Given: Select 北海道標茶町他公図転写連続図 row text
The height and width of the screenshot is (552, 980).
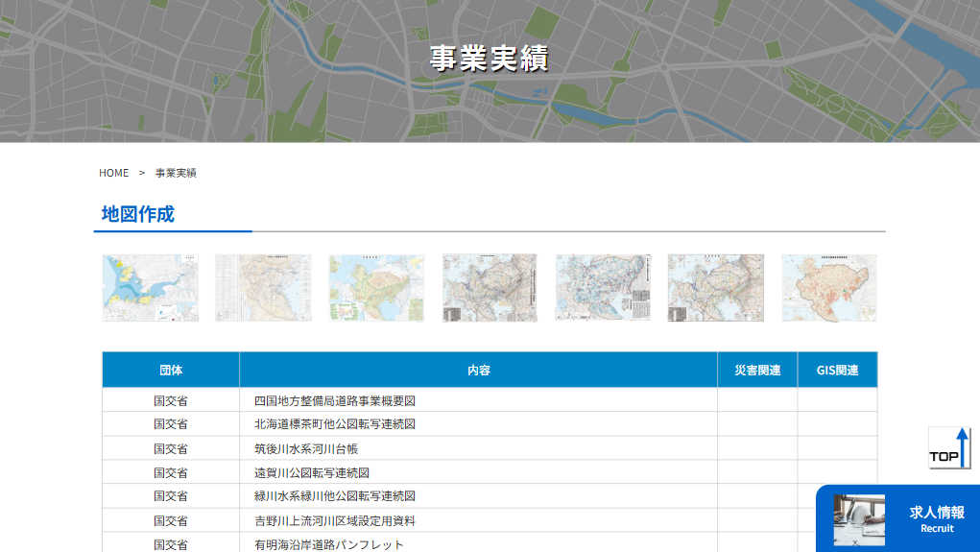Looking at the screenshot, I should click(335, 424).
